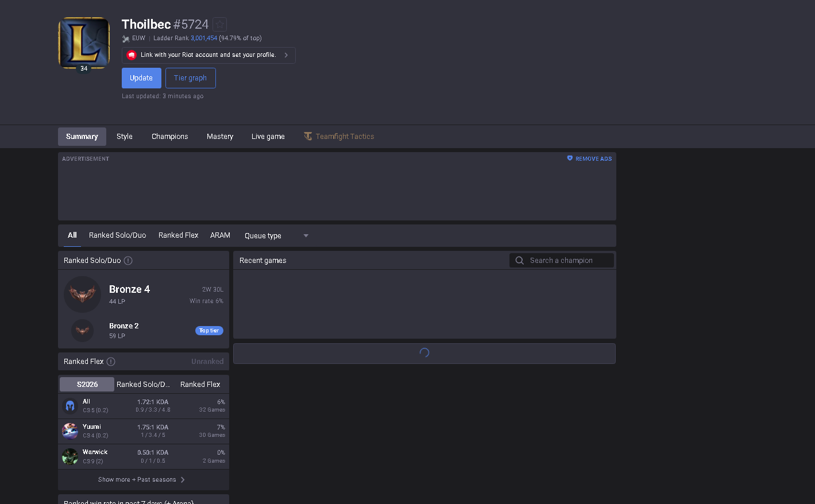
Task: Click the Yuumi champion name
Action: click(92, 427)
